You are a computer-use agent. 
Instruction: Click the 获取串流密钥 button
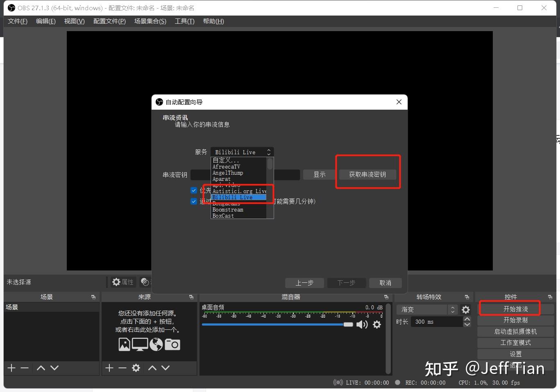point(367,175)
